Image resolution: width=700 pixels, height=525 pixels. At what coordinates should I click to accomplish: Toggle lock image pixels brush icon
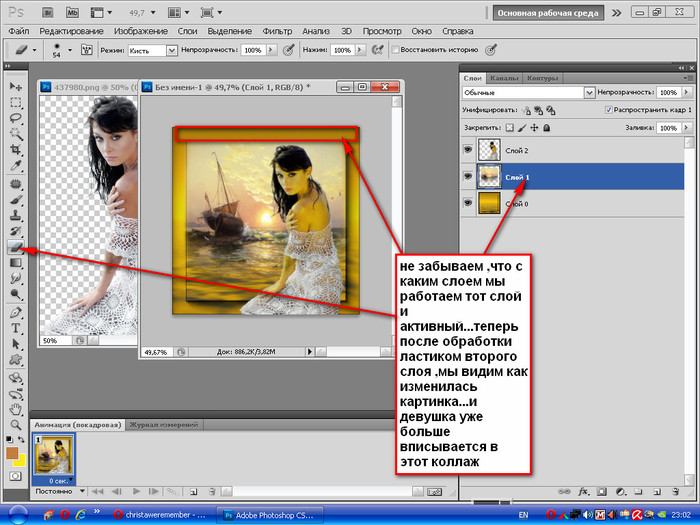pyautogui.click(x=522, y=128)
